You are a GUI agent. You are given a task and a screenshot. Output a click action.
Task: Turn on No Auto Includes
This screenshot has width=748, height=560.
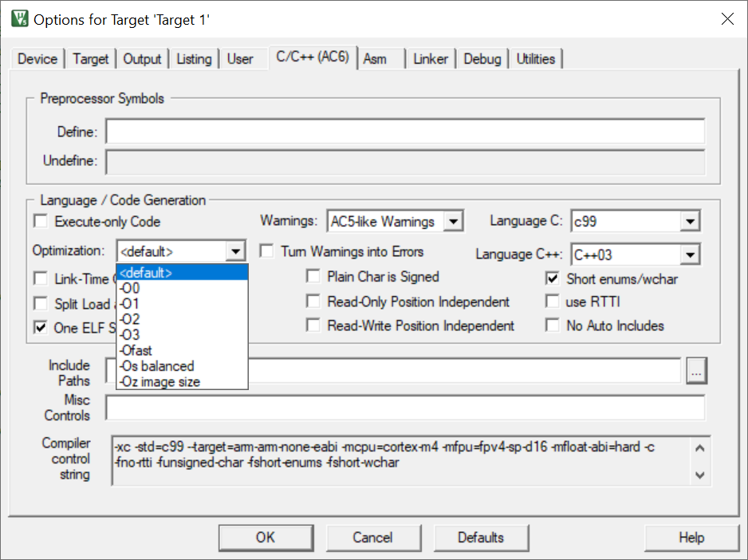coord(553,325)
